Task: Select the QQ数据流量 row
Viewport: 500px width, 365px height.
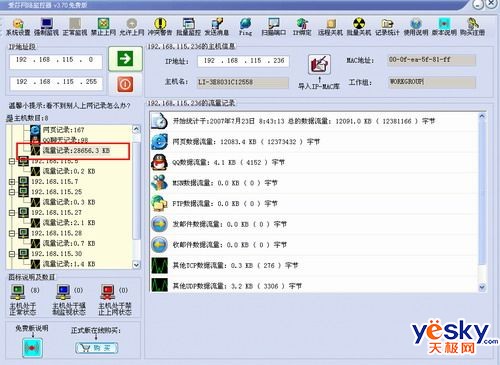Action: [x=314, y=163]
